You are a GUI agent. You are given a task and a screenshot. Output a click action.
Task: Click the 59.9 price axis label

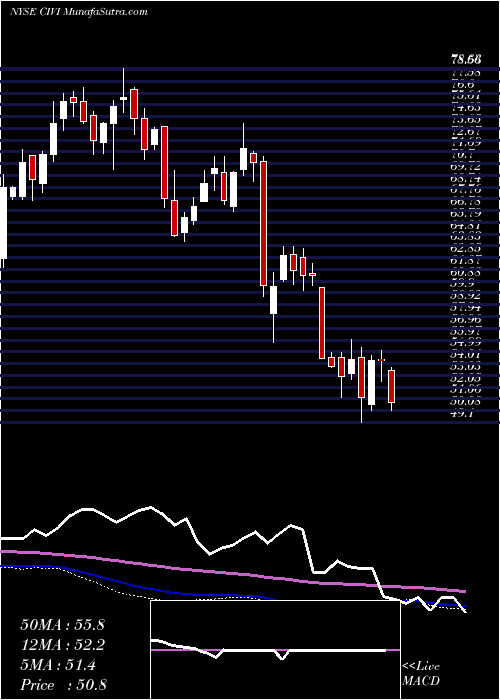[x=462, y=283]
